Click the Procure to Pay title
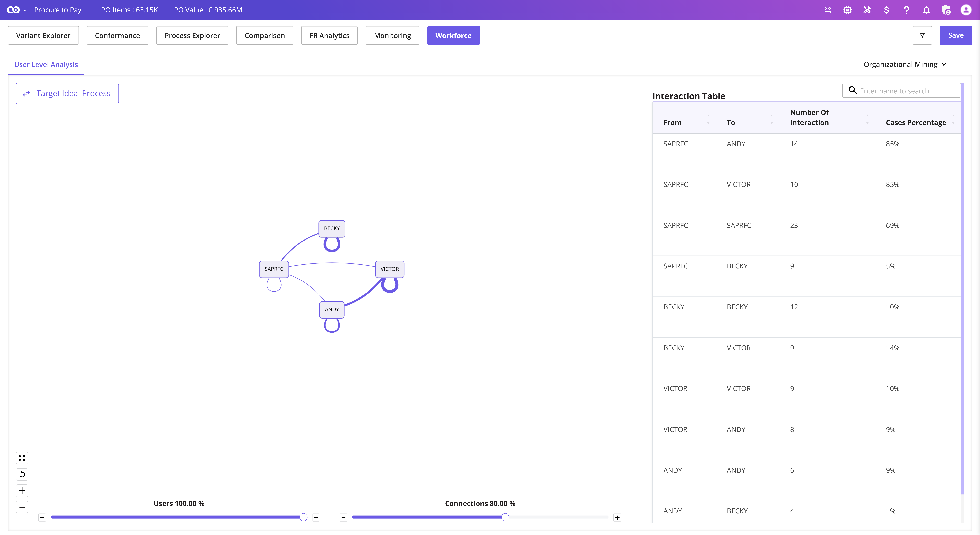 tap(58, 10)
